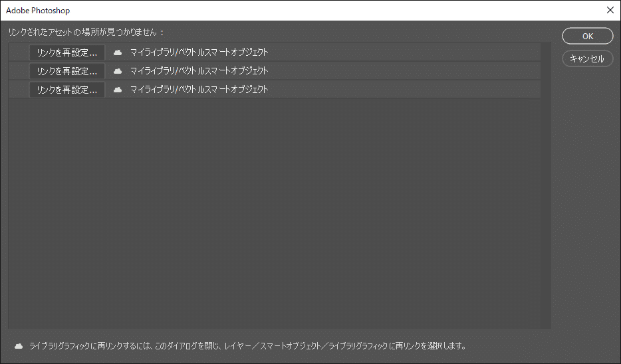Click the cloud icon in the first asset row
Viewport: 621px width, 364px height.
(x=118, y=52)
